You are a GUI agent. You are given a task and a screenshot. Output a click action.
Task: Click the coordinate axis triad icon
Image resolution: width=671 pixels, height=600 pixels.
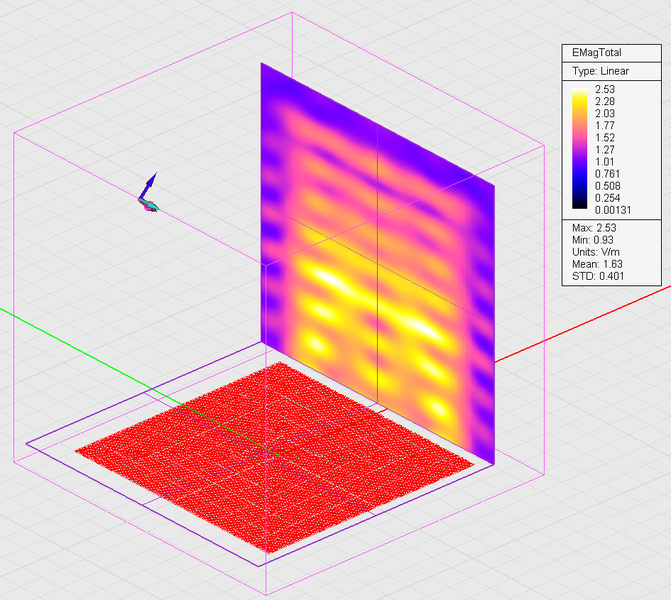pyautogui.click(x=148, y=194)
